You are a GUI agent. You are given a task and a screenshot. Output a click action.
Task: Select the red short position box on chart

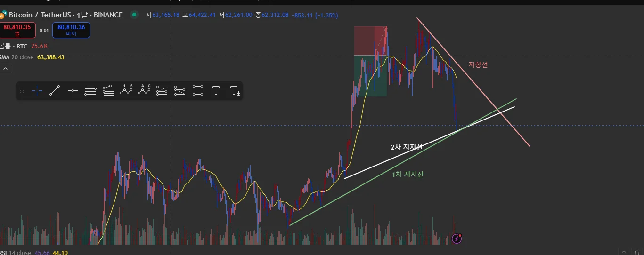[x=370, y=41]
